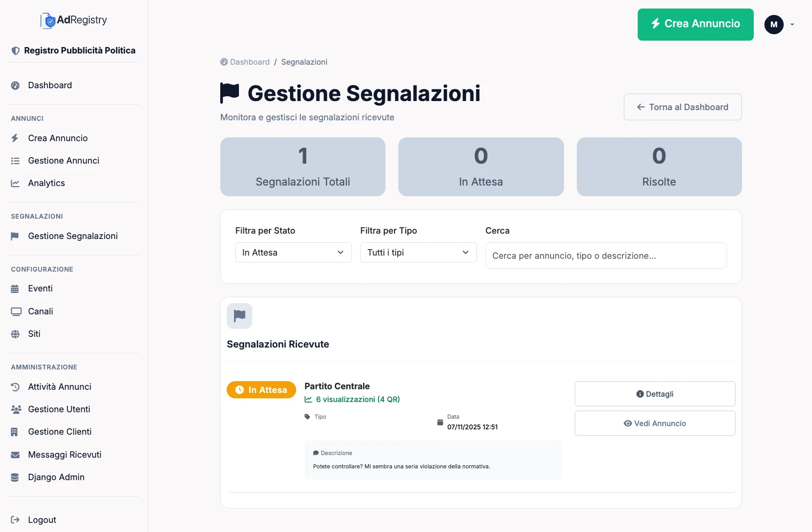Open the 6 visualizzazioni link

[352, 399]
